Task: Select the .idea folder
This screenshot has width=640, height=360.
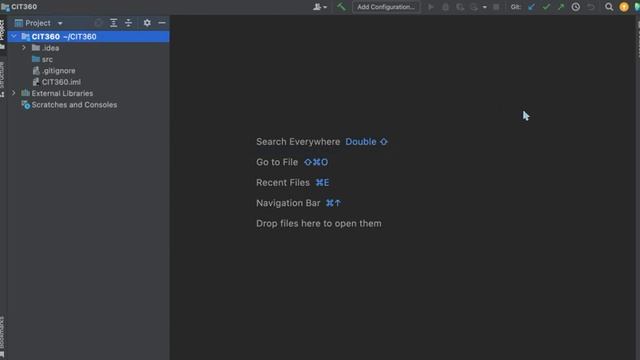Action: [88, 48]
